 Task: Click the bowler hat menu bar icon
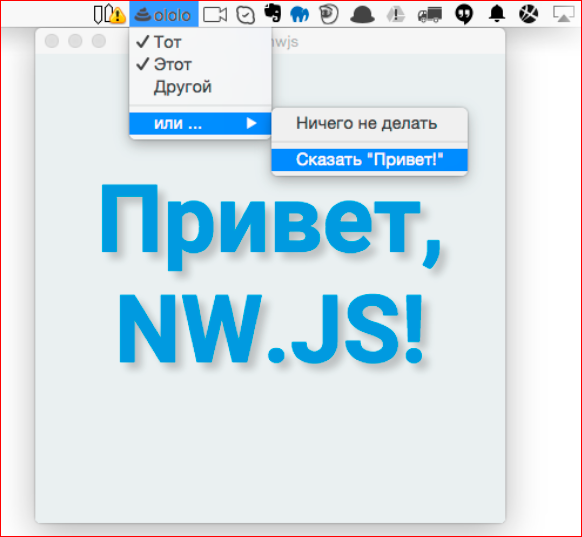coord(362,15)
